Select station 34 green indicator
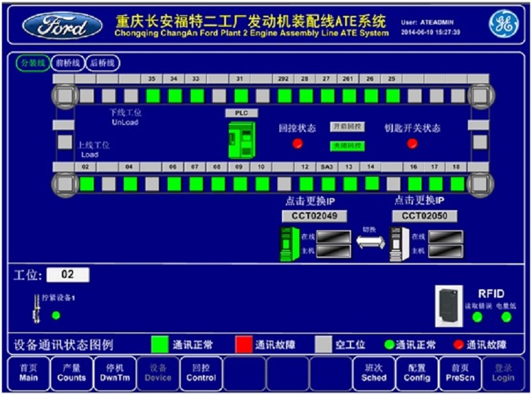 tap(175, 96)
